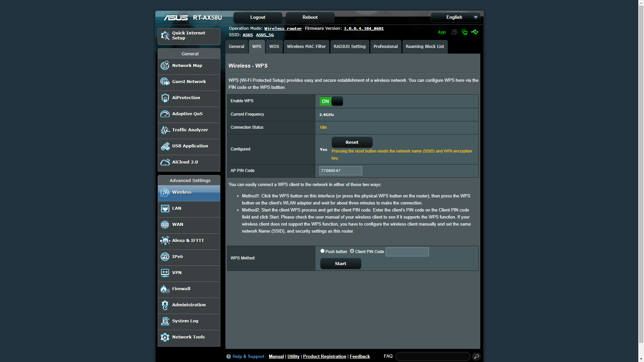Open AiProtection shield icon

pyautogui.click(x=165, y=98)
